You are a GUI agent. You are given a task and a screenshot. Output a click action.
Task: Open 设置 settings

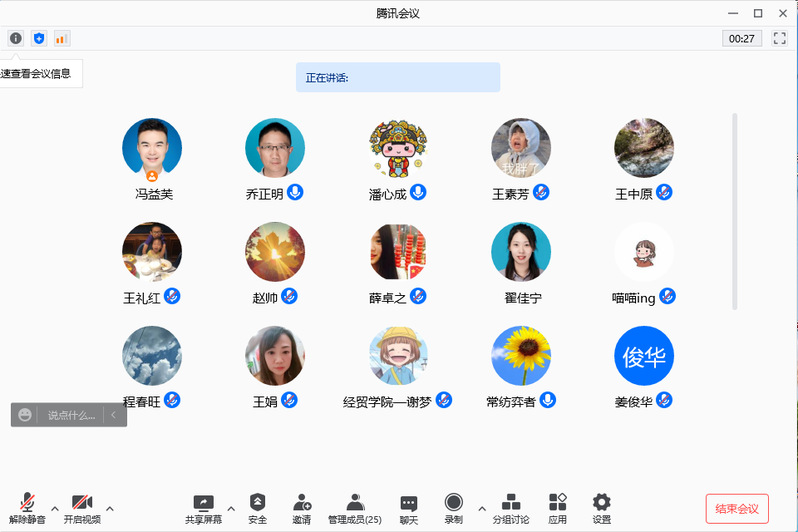(602, 508)
